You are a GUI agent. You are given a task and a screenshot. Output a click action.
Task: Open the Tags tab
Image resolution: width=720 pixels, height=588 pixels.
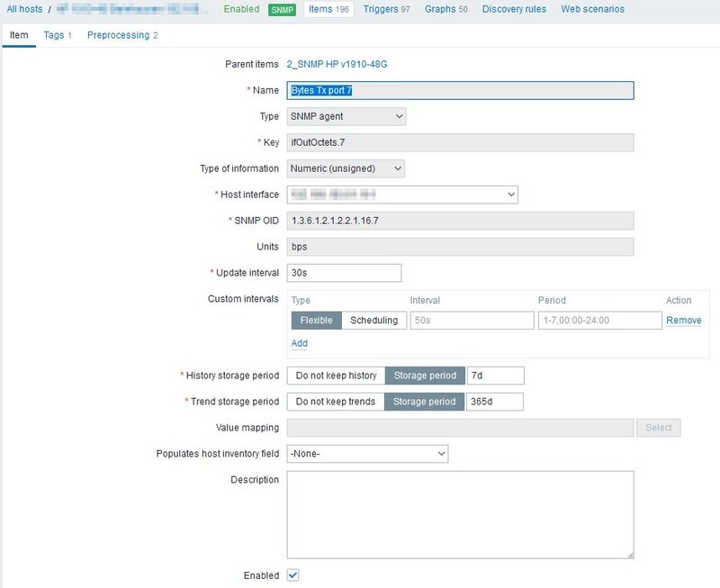click(57, 36)
